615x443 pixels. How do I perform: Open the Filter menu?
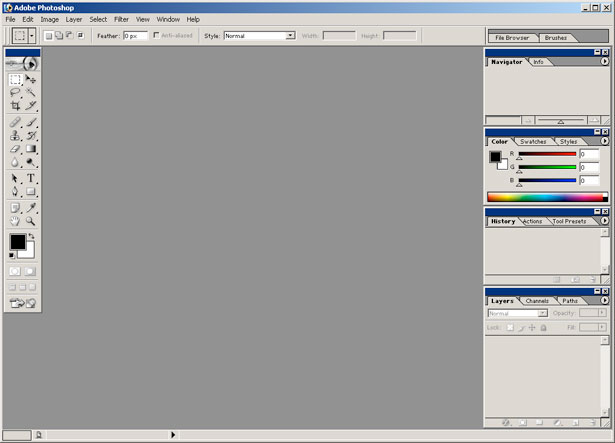click(121, 19)
